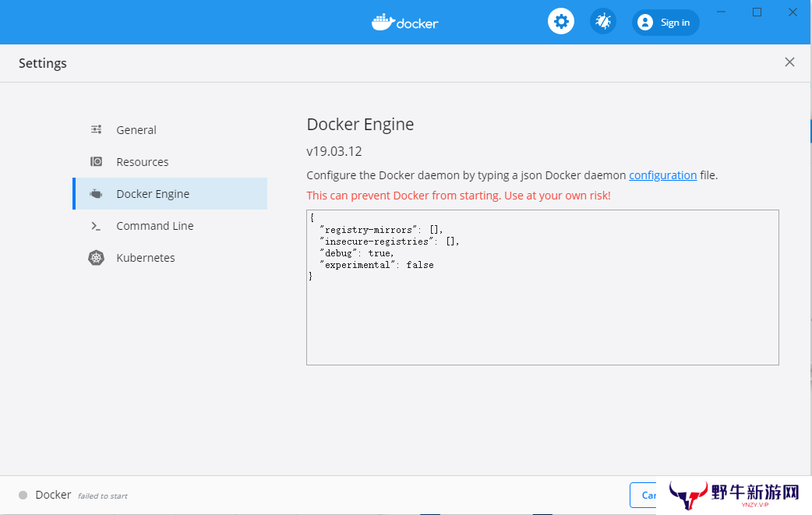Click the General sliders icon

click(x=97, y=129)
